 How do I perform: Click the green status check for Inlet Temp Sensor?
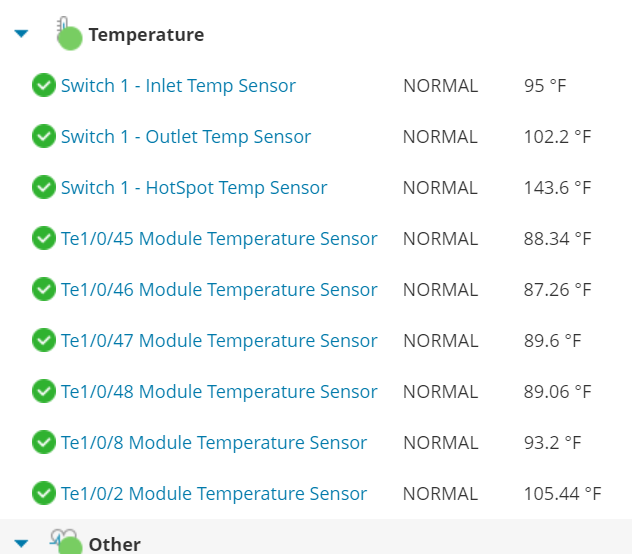44,85
